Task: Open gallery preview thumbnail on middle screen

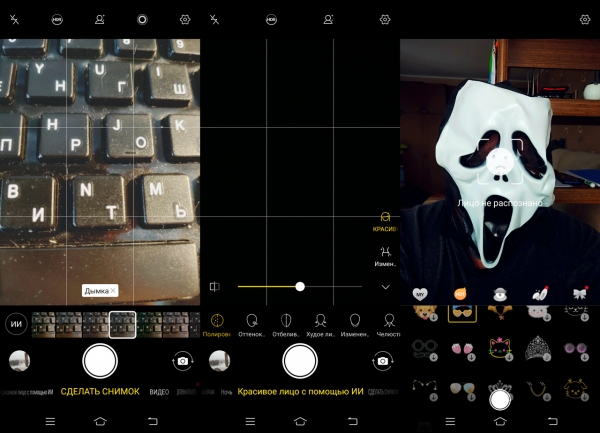Action: click(220, 361)
